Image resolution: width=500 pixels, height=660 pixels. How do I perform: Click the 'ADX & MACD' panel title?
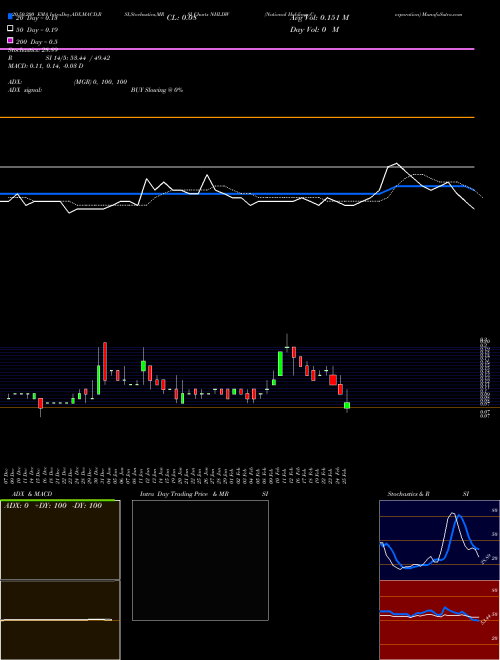point(32,494)
